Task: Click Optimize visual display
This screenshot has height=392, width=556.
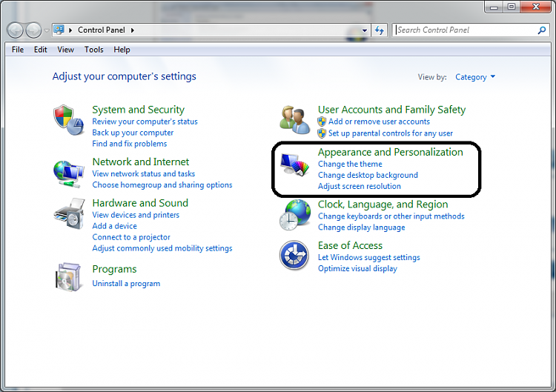Action: point(357,268)
